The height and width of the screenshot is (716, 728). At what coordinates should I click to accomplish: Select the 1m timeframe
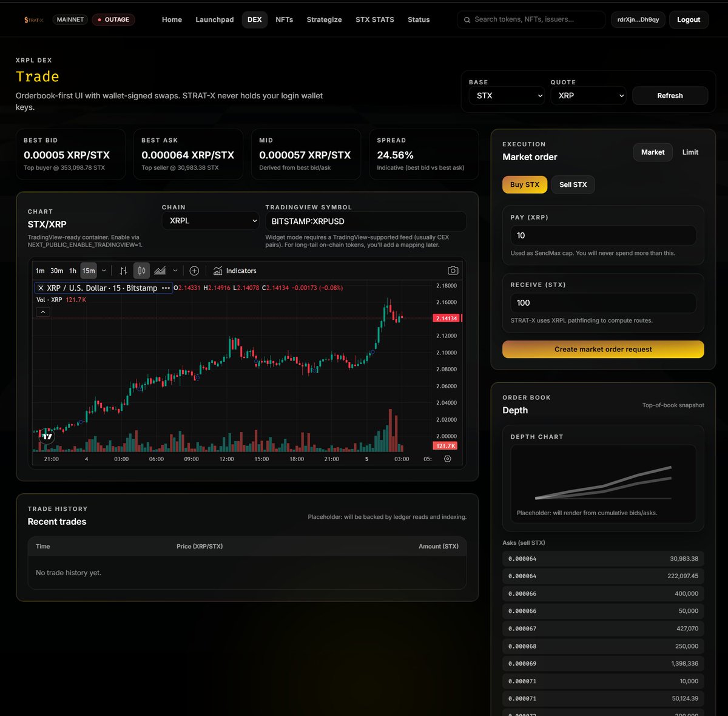tap(40, 271)
